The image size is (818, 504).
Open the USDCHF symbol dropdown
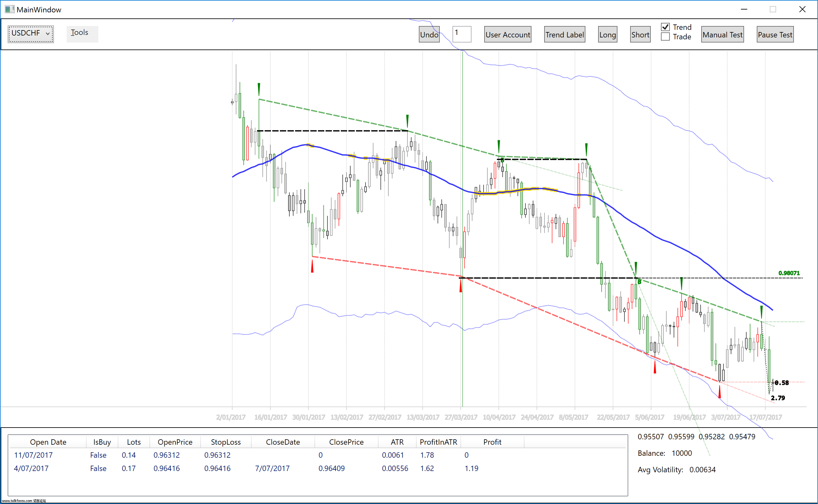click(31, 34)
